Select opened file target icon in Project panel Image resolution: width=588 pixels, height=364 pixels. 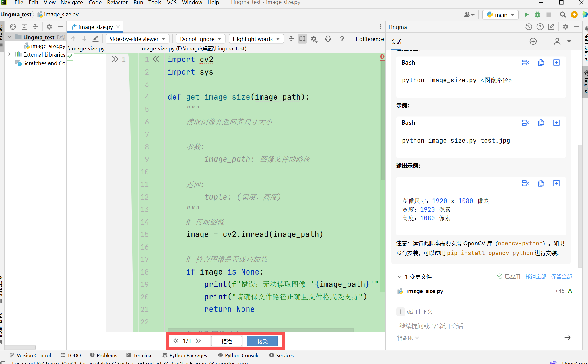(x=13, y=27)
